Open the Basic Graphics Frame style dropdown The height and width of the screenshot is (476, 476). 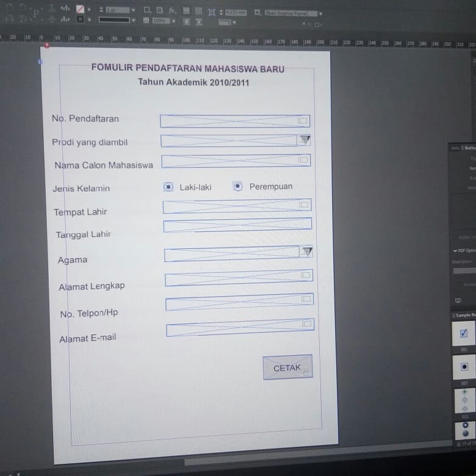(320, 13)
